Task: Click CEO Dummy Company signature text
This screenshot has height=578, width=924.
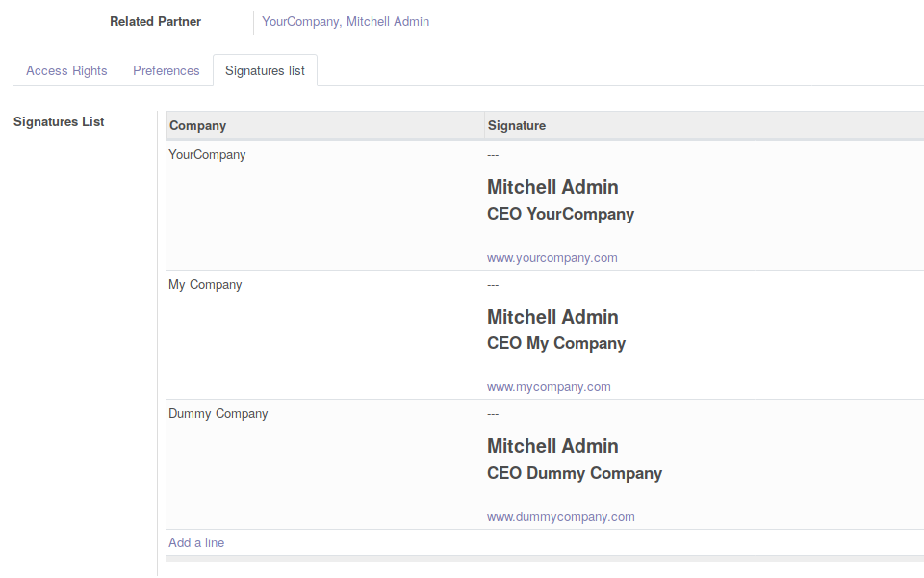Action: pos(575,473)
